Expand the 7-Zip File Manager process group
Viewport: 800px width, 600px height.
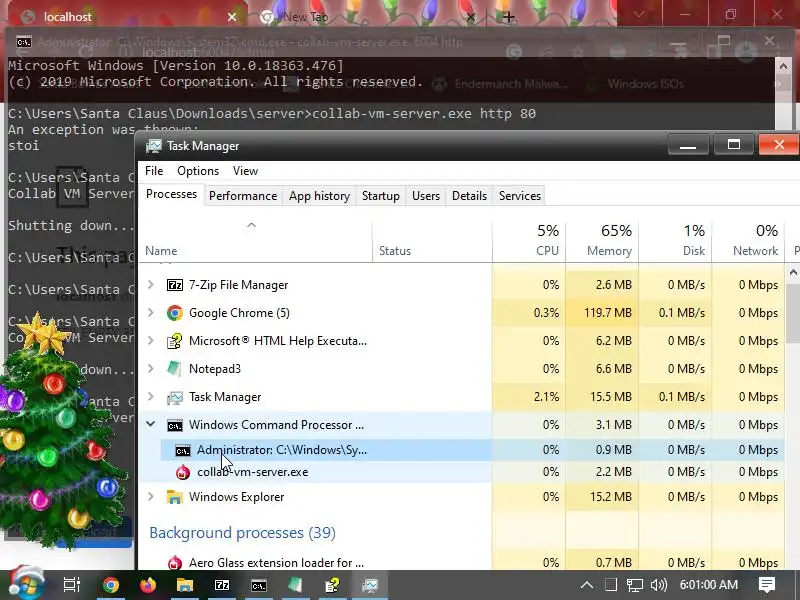click(x=151, y=285)
